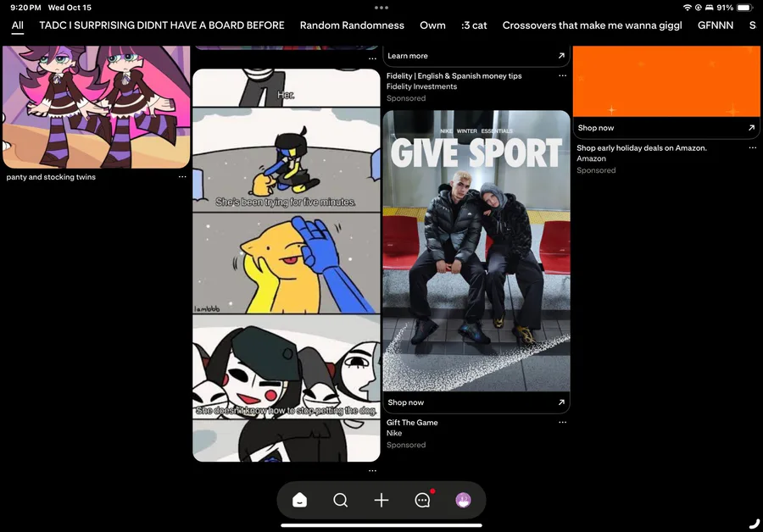763x532 pixels.
Task: Click Sponsored label under Fidelity Investments
Action: [406, 98]
